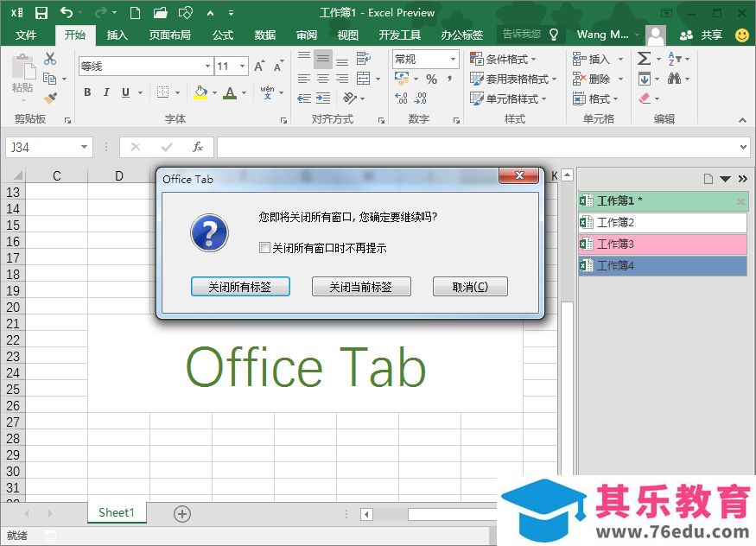The height and width of the screenshot is (546, 756).
Task: Click the AutoSum sigma icon
Action: (644, 59)
